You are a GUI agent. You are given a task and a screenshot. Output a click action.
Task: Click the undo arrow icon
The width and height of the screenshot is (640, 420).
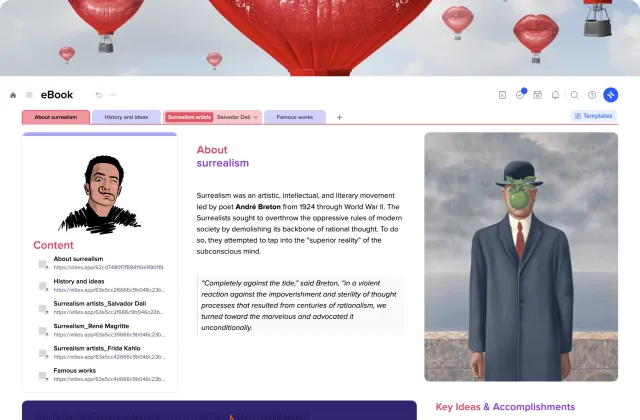coord(99,95)
